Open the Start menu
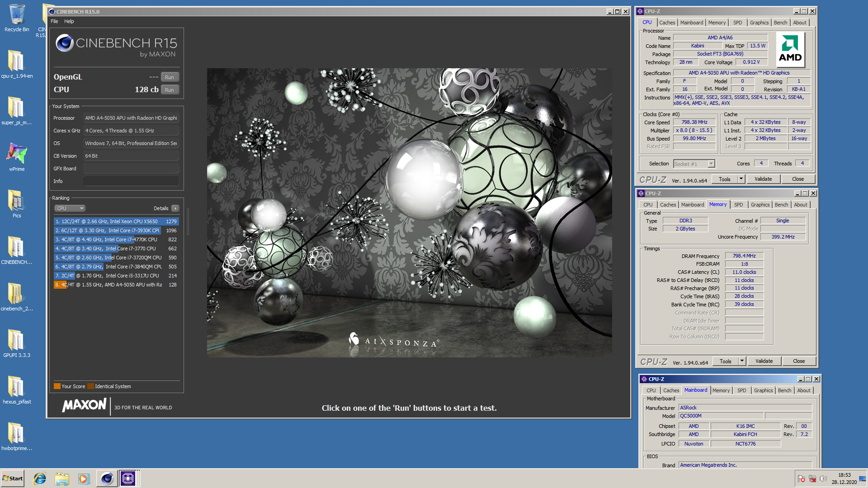Screen dimensions: 868x488 [x=13, y=479]
